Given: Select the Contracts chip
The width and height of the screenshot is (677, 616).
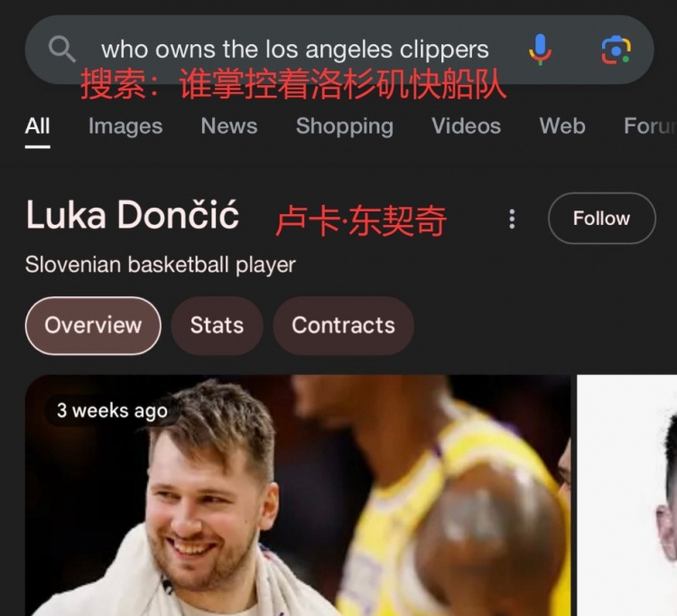Looking at the screenshot, I should (344, 326).
